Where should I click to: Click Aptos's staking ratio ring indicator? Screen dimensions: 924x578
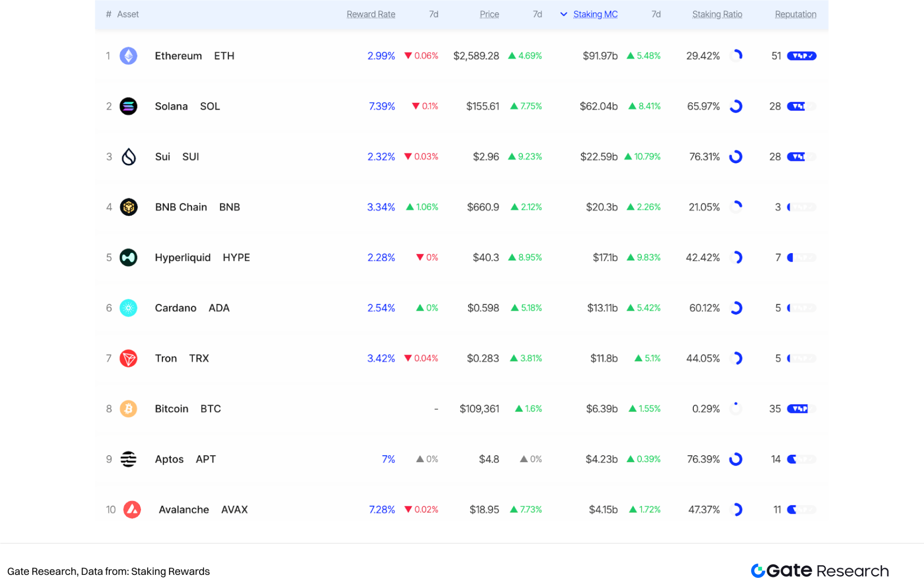tap(736, 459)
